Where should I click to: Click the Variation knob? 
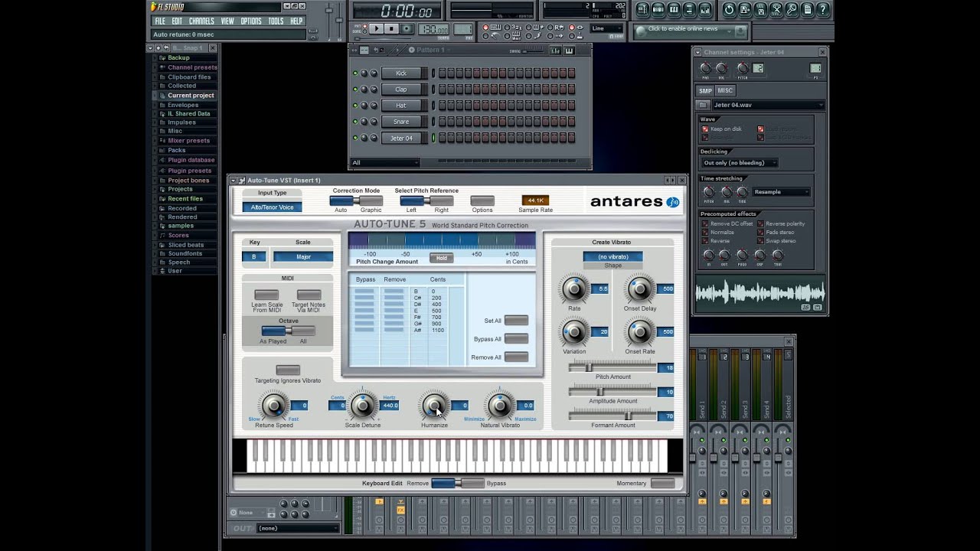[x=574, y=332]
